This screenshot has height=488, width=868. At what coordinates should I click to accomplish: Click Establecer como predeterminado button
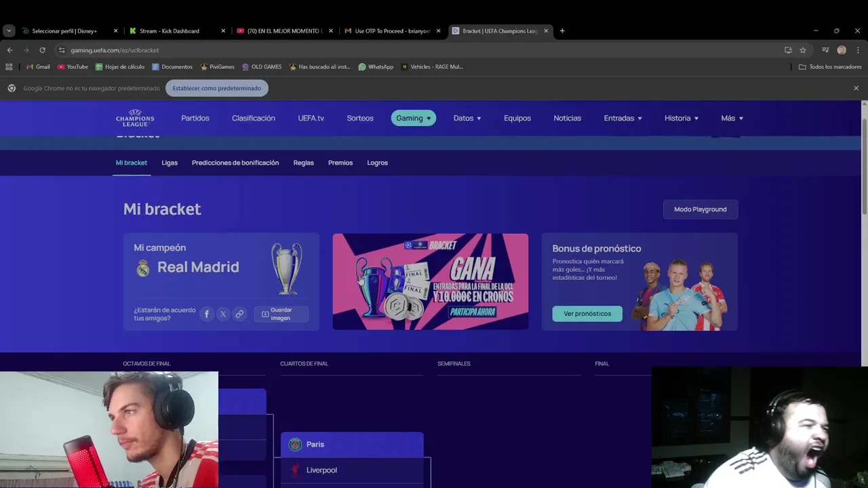(216, 88)
